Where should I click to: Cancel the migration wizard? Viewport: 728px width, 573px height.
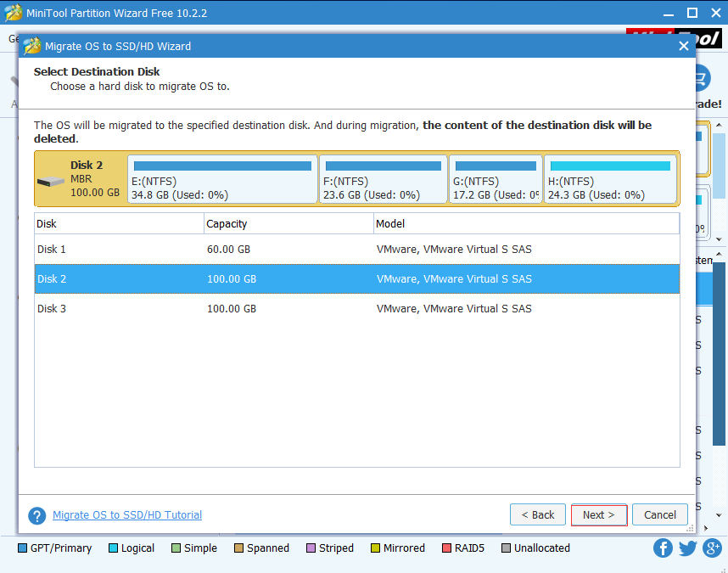(660, 515)
